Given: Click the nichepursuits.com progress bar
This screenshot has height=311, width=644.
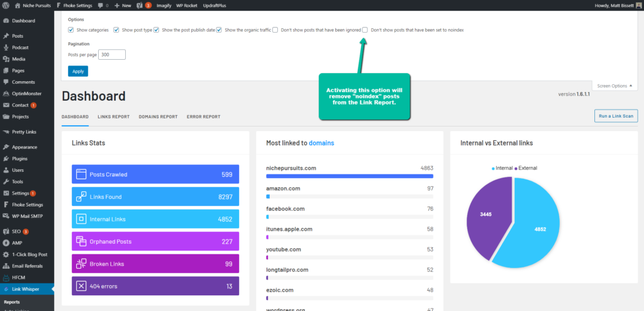Looking at the screenshot, I should pos(350,176).
